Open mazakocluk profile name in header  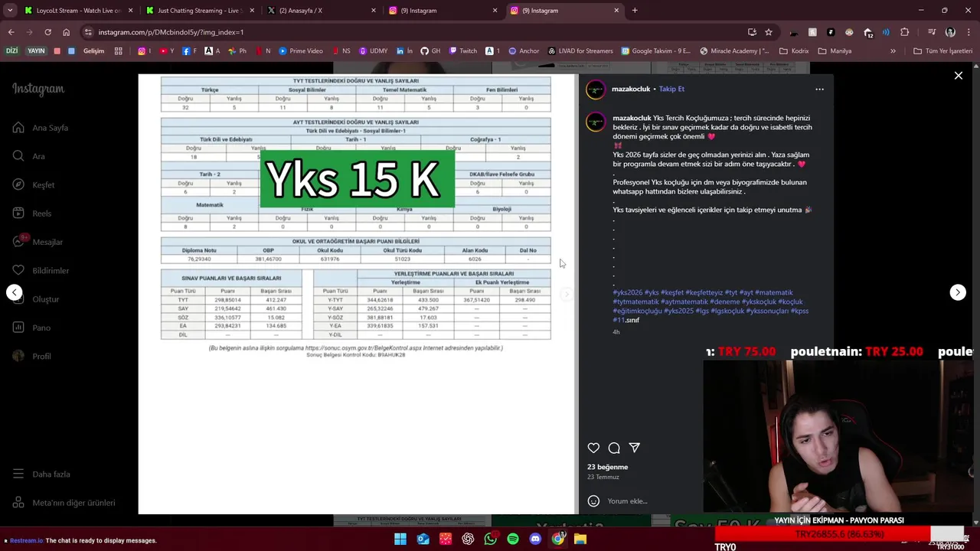point(631,89)
